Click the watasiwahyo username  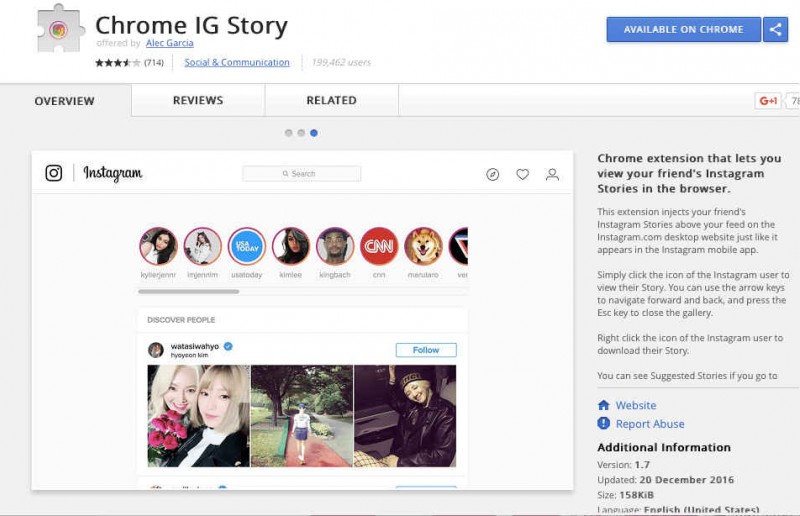(194, 346)
